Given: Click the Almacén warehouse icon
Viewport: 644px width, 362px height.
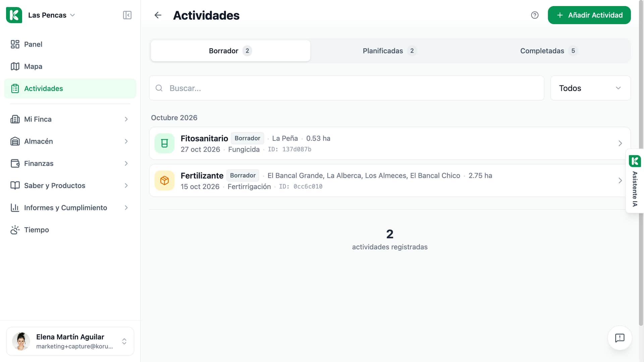Looking at the screenshot, I should coord(15,141).
